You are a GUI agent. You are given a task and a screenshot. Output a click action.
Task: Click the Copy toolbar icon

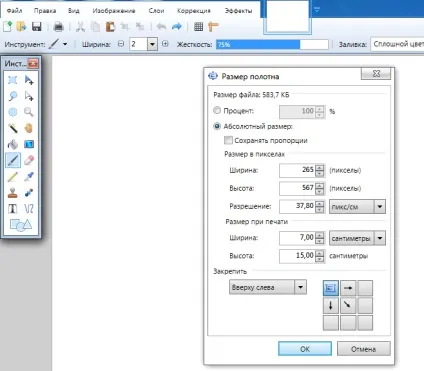coord(95,27)
